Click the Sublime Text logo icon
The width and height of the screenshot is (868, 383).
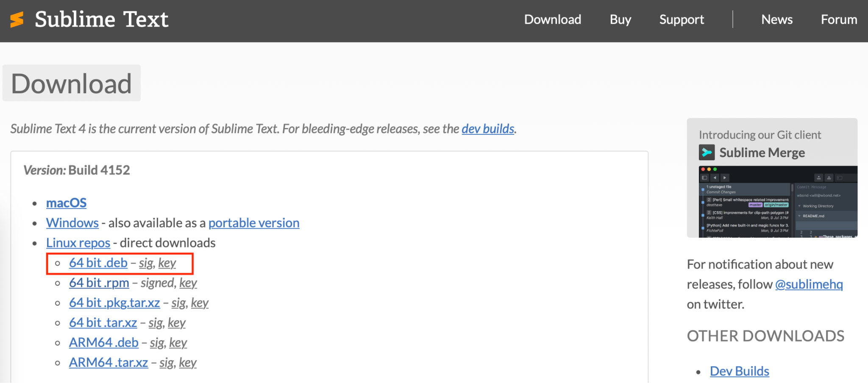tap(17, 19)
